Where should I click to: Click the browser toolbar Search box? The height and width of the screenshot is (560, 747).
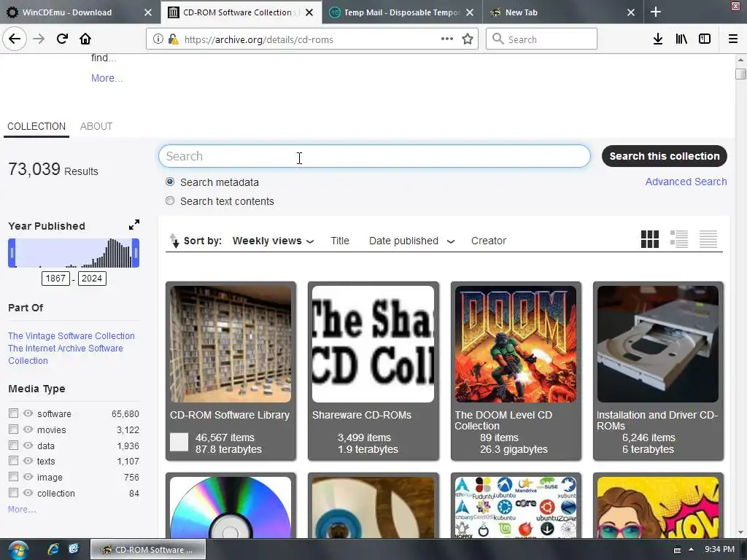[542, 39]
